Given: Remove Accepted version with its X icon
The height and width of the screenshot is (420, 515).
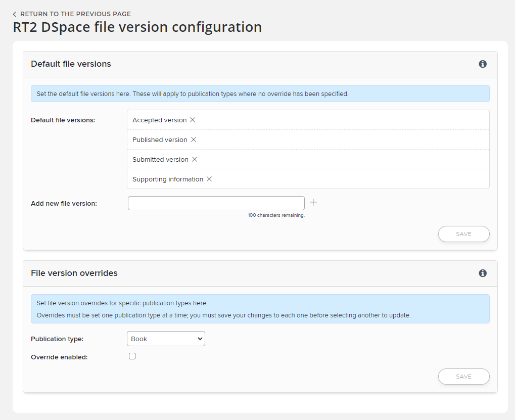Looking at the screenshot, I should click(193, 120).
